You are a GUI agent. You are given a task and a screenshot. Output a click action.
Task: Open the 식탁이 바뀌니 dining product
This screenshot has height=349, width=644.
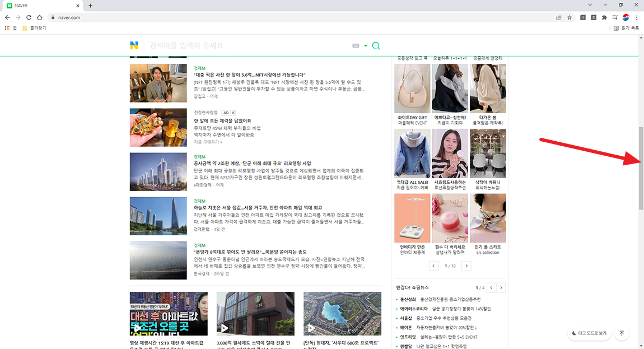click(488, 153)
